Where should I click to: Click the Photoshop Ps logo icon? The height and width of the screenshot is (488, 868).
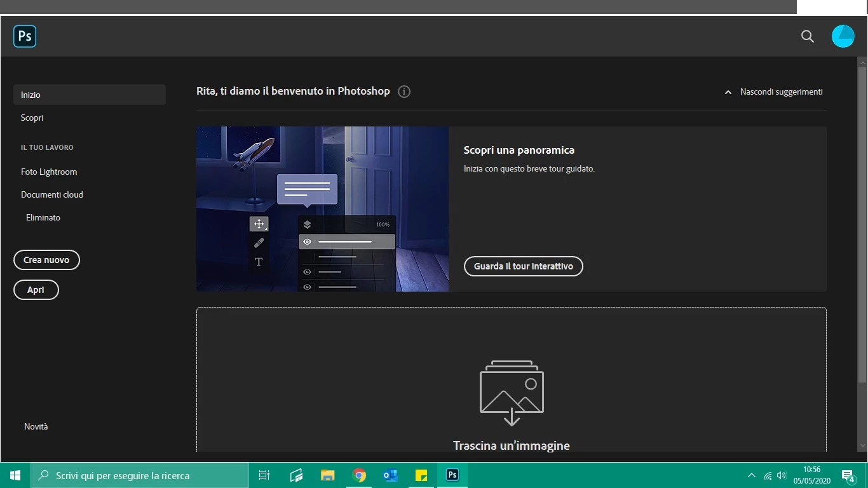[x=25, y=36]
